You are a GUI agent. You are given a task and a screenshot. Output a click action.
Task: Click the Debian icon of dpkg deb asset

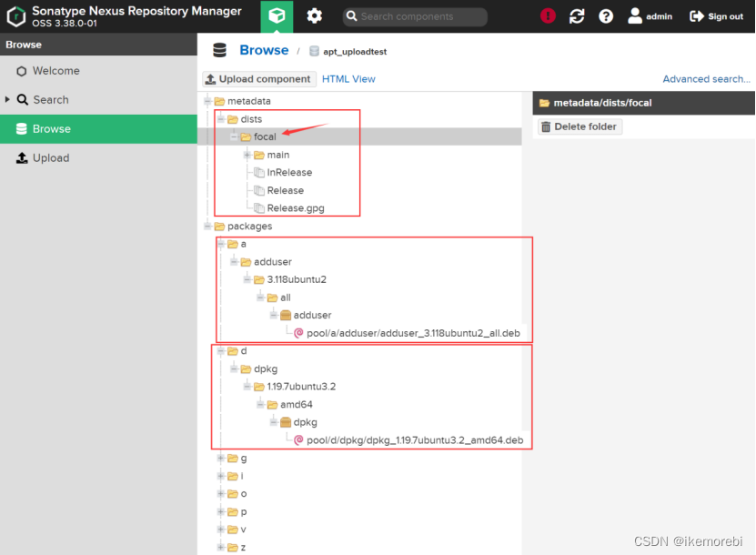(x=298, y=439)
